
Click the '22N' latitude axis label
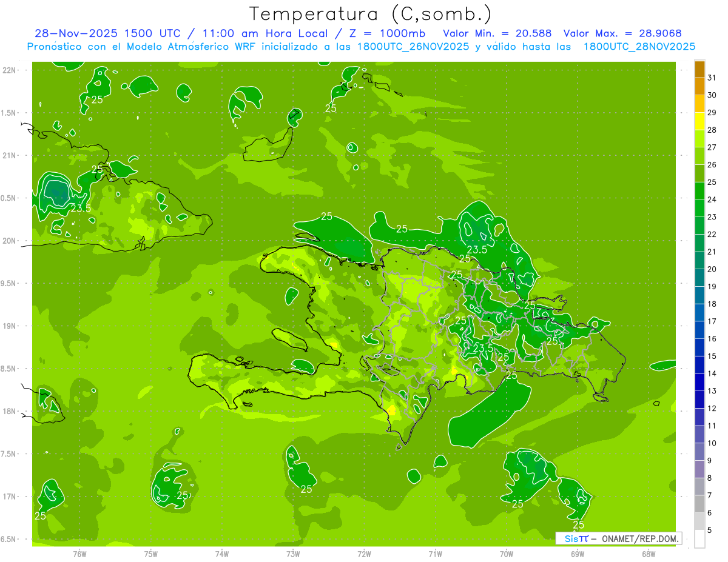point(8,70)
